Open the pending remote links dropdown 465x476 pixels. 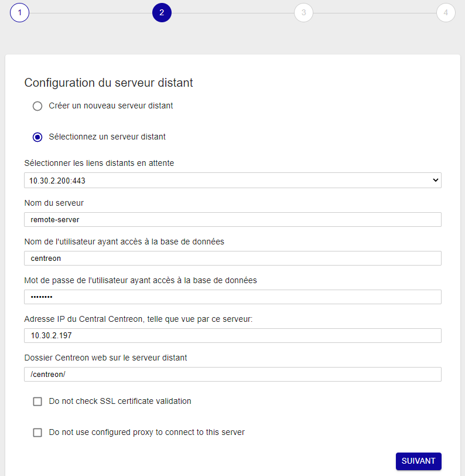(232, 181)
